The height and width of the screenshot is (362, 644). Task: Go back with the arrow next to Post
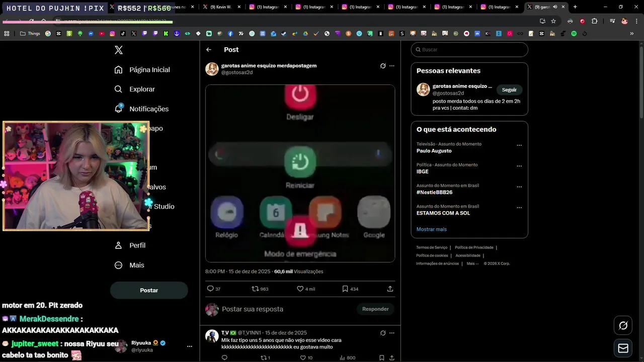click(209, 50)
